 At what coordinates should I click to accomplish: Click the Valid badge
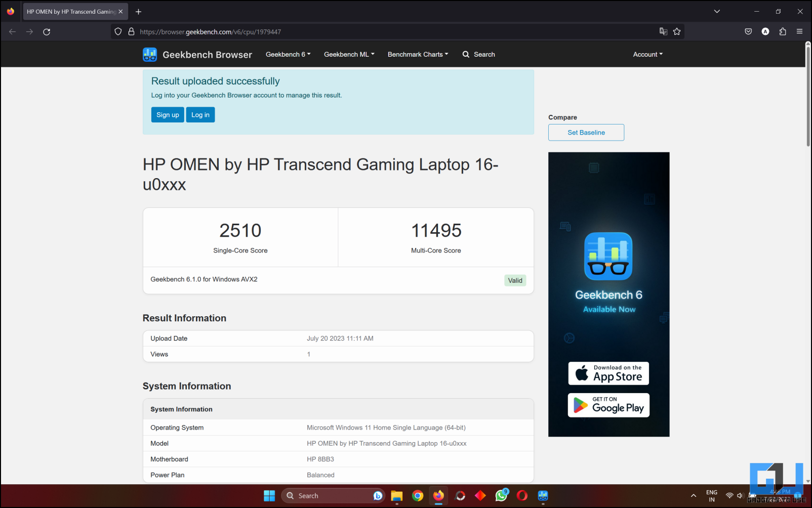(515, 280)
